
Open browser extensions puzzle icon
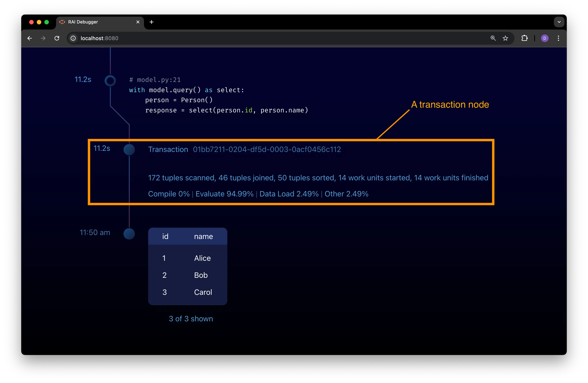(x=524, y=38)
